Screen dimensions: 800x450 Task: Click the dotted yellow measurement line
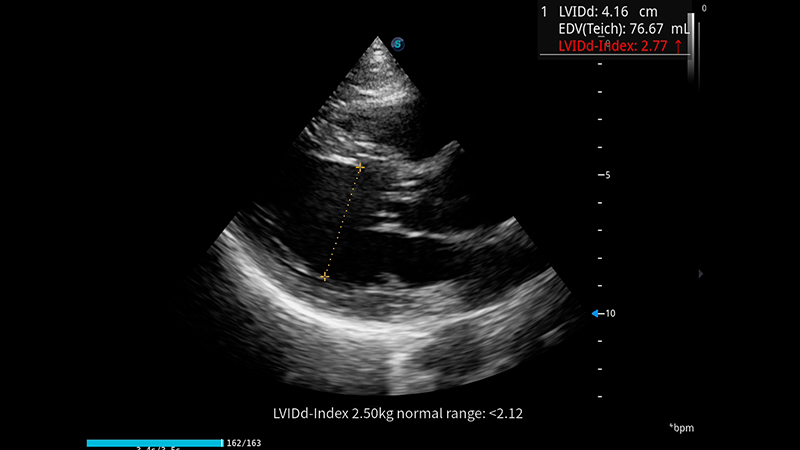pos(342,222)
